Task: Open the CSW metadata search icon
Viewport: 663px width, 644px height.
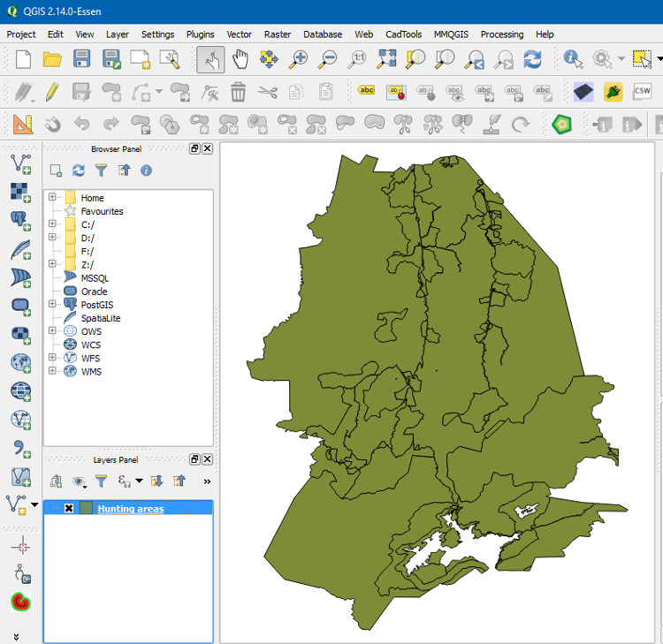Action: point(643,91)
